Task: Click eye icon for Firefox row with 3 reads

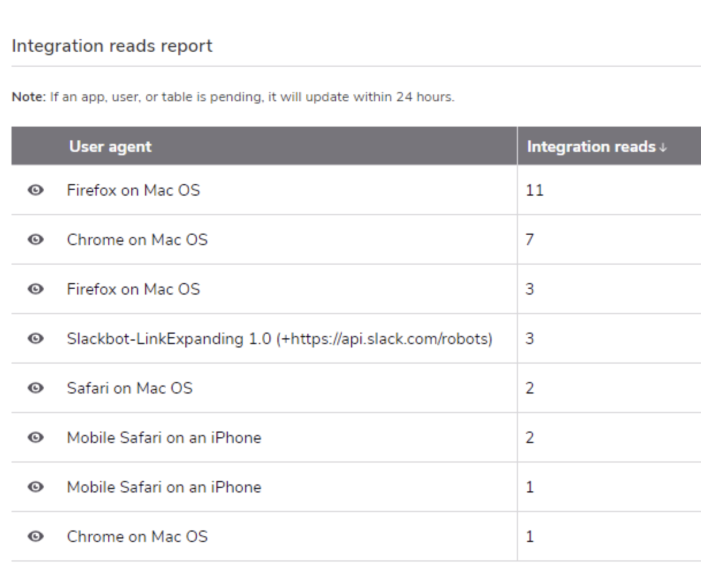Action: click(x=36, y=289)
